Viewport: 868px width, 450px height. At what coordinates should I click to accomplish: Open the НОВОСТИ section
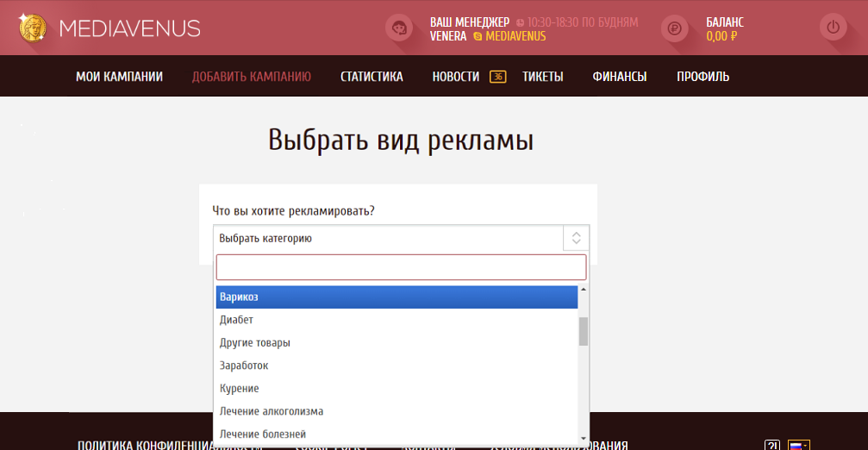pyautogui.click(x=456, y=77)
